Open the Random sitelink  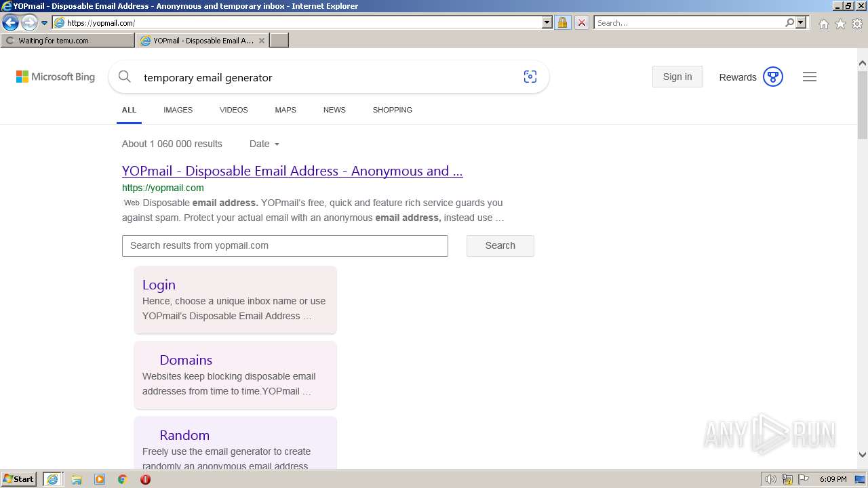[x=184, y=435]
